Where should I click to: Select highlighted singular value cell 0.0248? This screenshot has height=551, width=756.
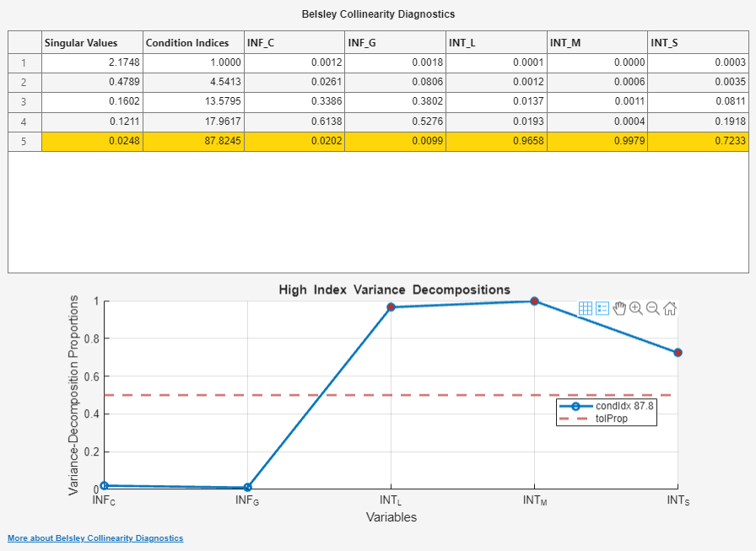pos(93,142)
